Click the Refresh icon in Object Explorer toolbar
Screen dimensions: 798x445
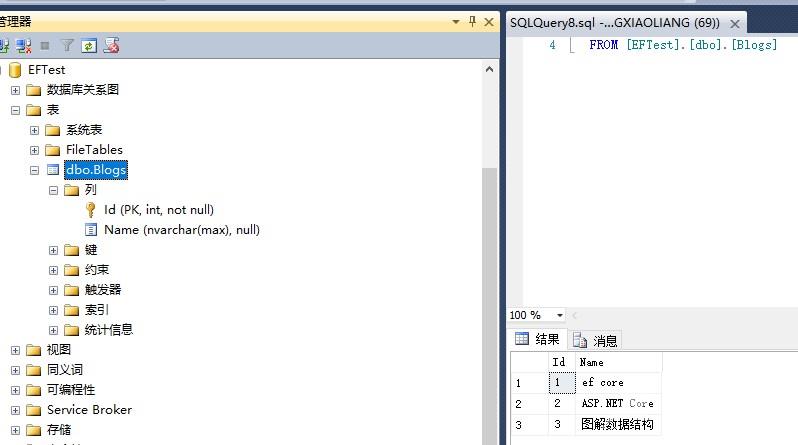89,46
